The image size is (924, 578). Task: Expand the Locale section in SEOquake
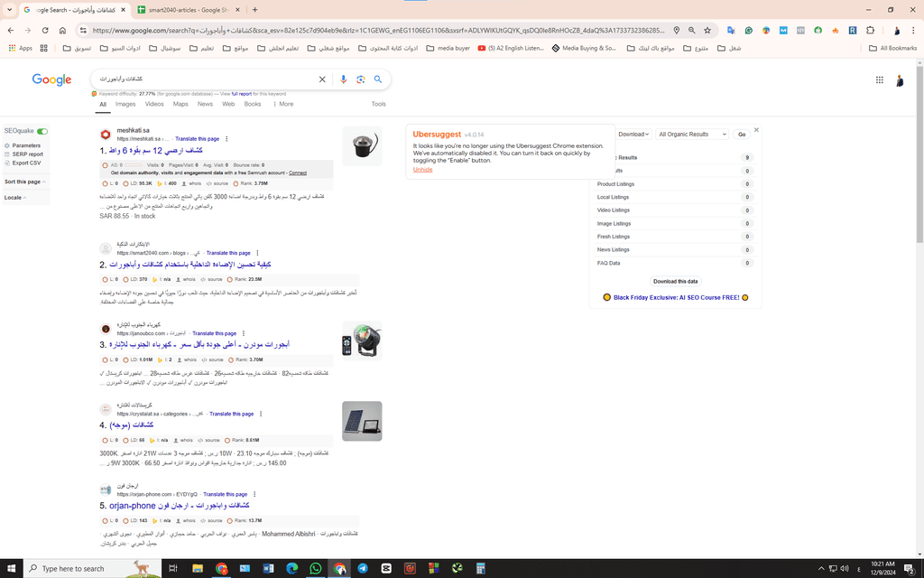point(14,198)
